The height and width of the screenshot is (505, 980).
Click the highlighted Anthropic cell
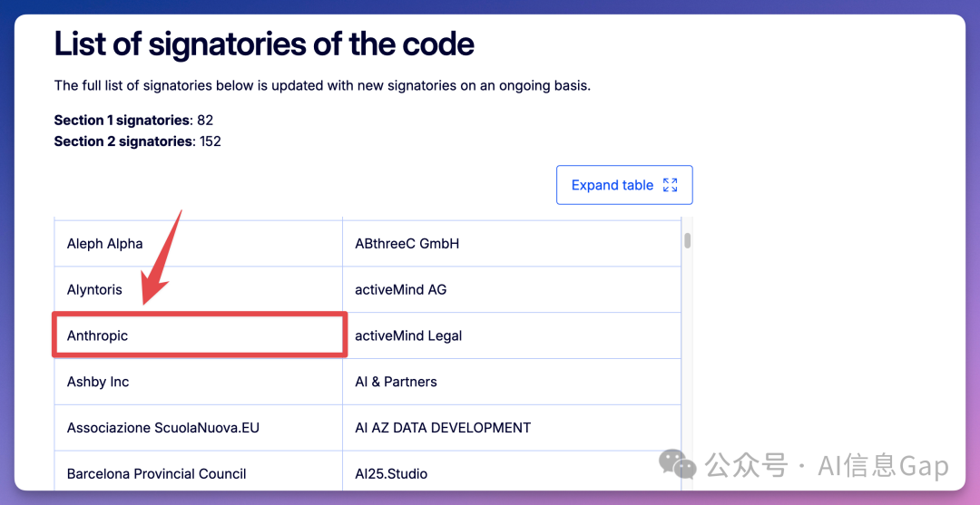click(x=200, y=335)
